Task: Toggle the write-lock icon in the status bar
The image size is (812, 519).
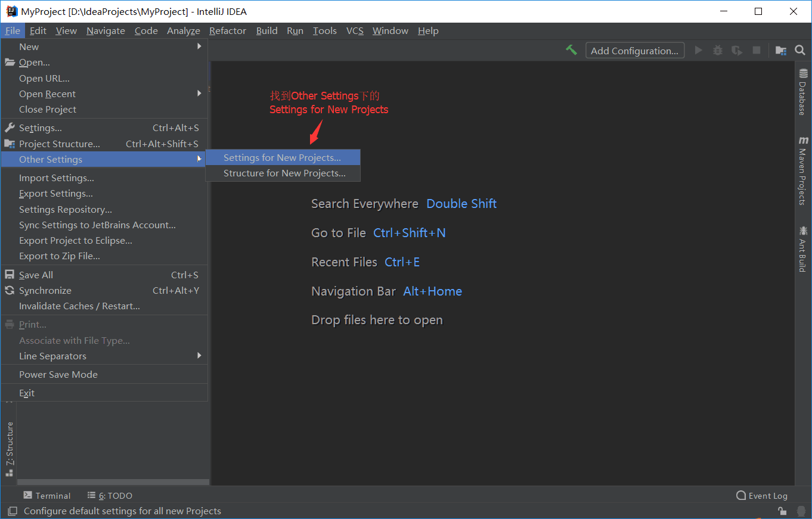Action: click(x=782, y=511)
